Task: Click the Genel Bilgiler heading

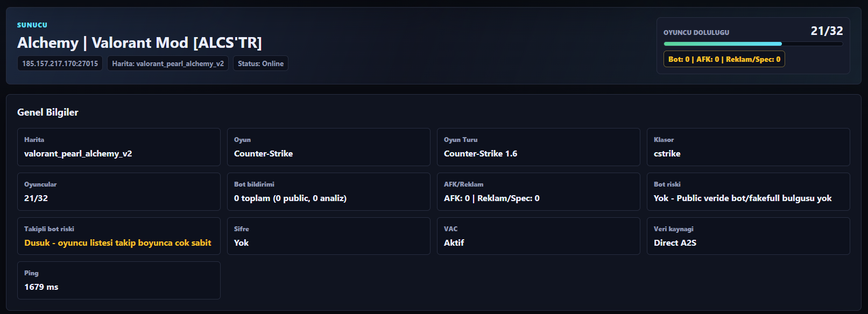Action: tap(48, 112)
